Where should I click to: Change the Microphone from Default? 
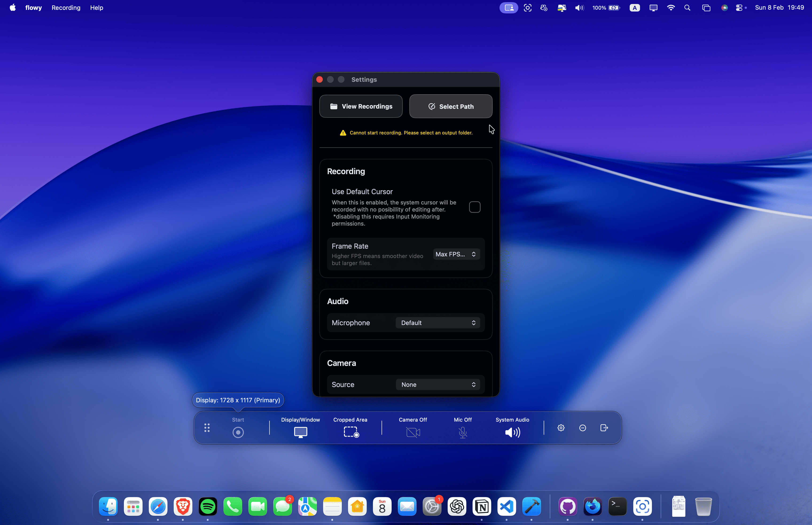click(437, 322)
